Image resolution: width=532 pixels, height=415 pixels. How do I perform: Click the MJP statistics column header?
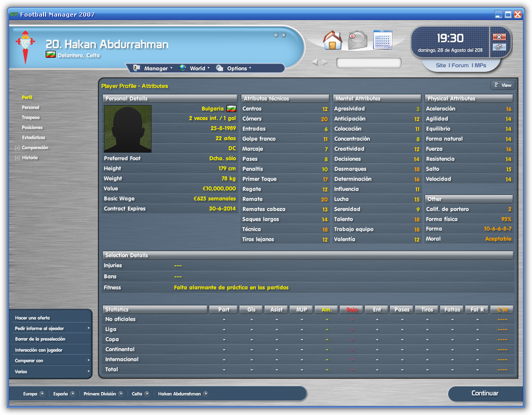click(301, 310)
